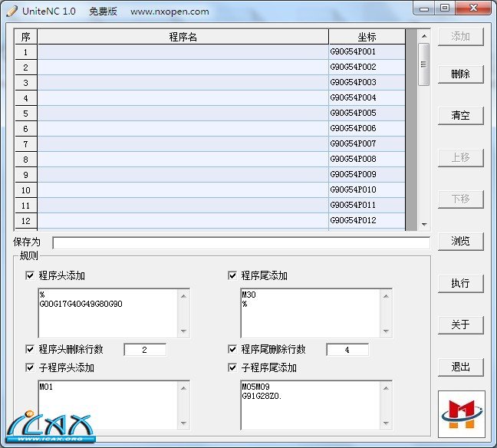This screenshot has height=448, width=497.
Task: Click the 清空 button
Action: [460, 115]
